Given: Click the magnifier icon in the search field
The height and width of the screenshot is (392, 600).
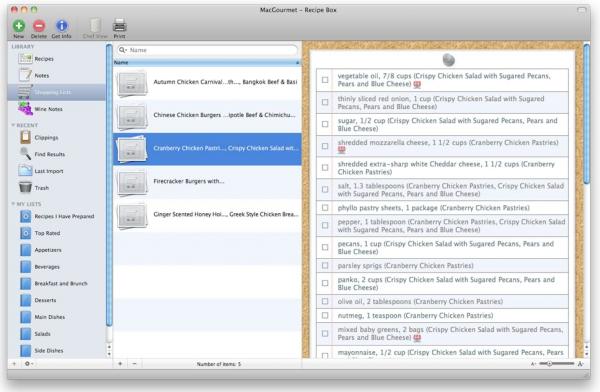Looking at the screenshot, I should pyautogui.click(x=122, y=50).
